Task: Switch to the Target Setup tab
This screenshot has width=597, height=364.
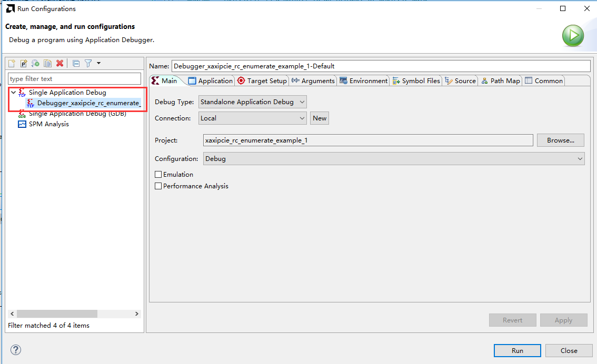Action: (x=262, y=80)
